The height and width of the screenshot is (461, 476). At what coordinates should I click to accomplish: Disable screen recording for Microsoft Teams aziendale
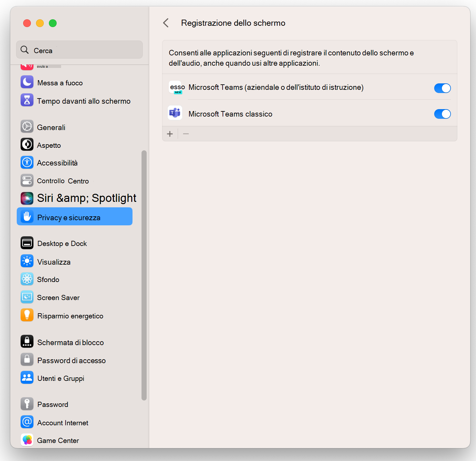coord(442,88)
